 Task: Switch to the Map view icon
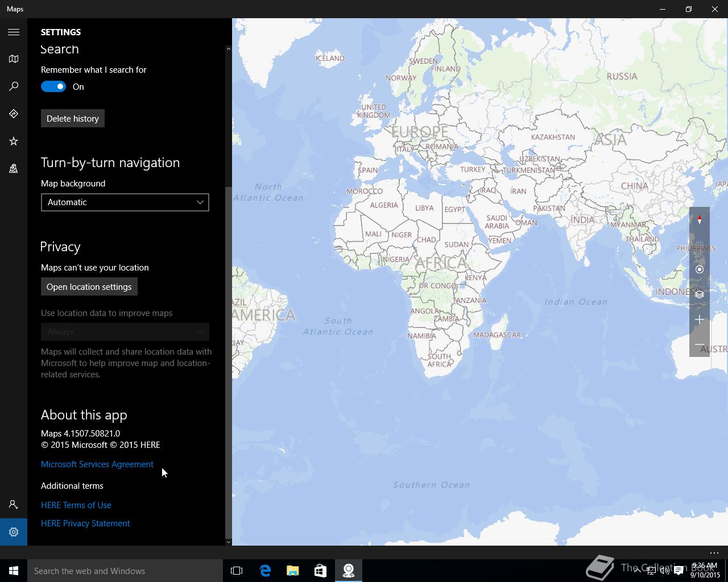pos(14,59)
